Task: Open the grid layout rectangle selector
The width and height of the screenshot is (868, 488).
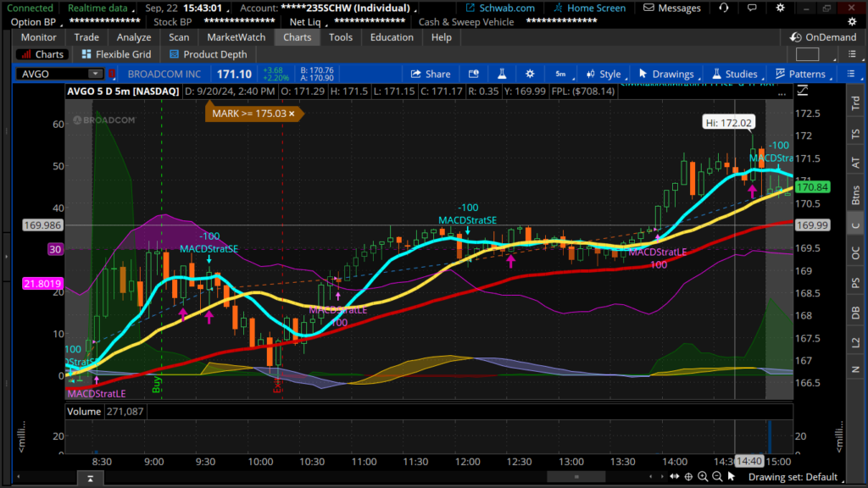Action: (x=807, y=54)
